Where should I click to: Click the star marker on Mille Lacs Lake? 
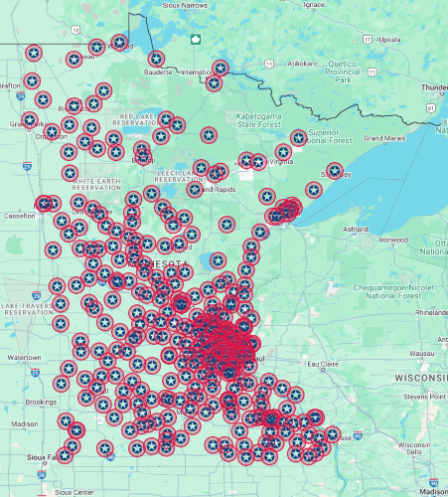click(218, 260)
